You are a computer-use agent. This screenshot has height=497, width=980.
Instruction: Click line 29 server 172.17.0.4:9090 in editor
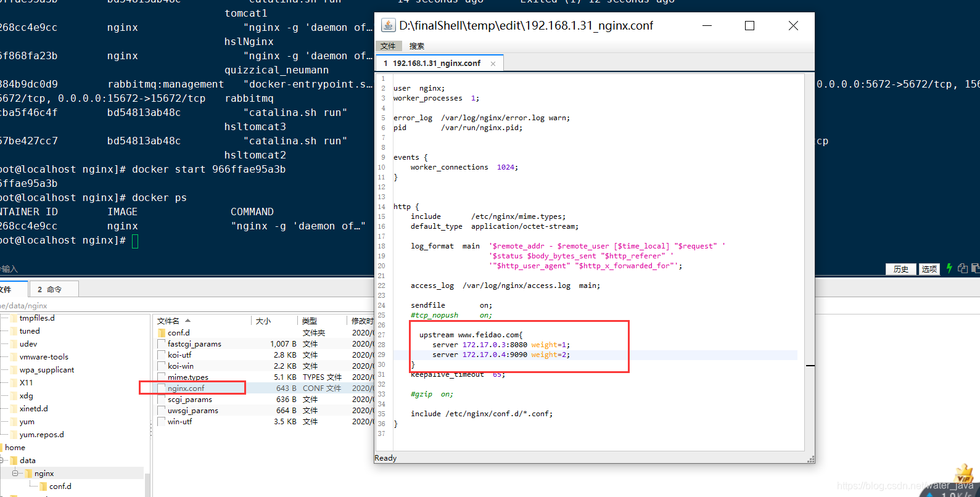coord(501,355)
